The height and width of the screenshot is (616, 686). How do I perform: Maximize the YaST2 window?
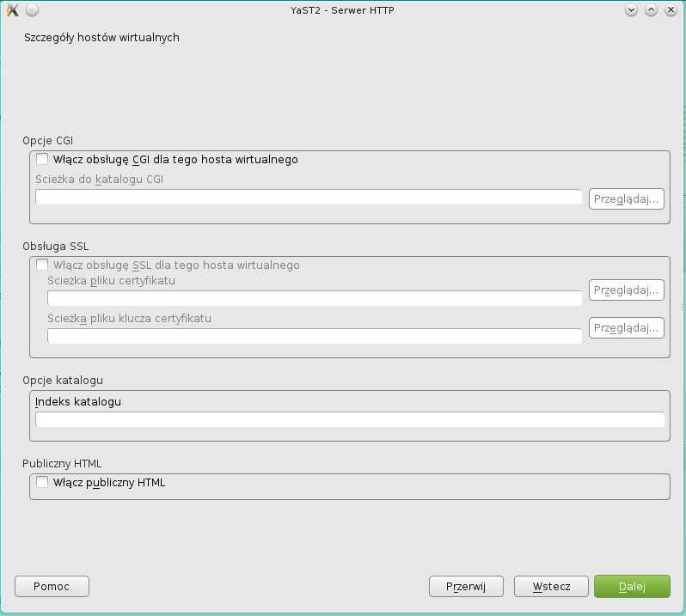pos(651,10)
